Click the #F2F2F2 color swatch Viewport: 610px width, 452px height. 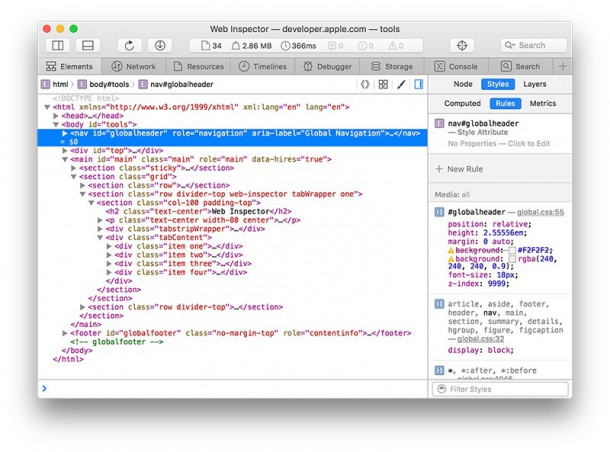coord(513,249)
